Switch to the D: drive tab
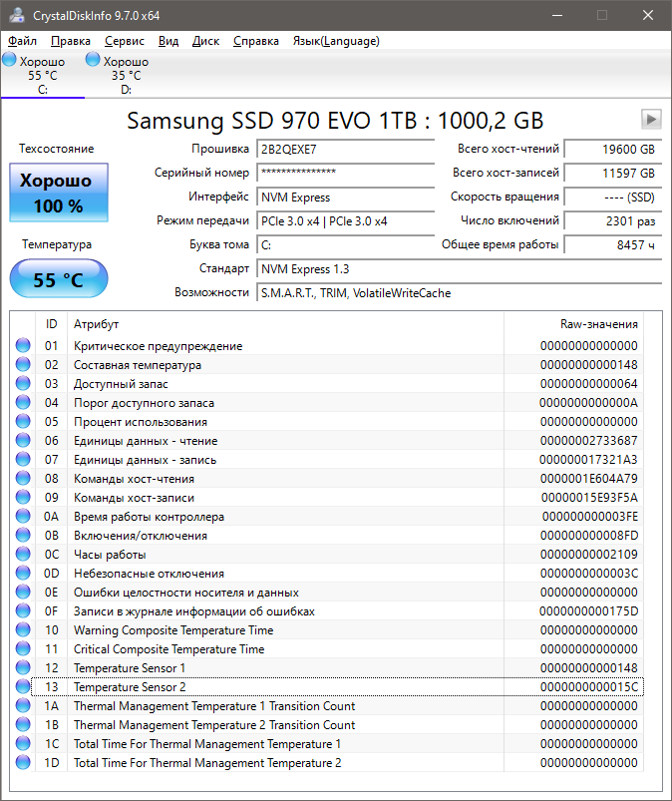672x801 pixels. (126, 75)
